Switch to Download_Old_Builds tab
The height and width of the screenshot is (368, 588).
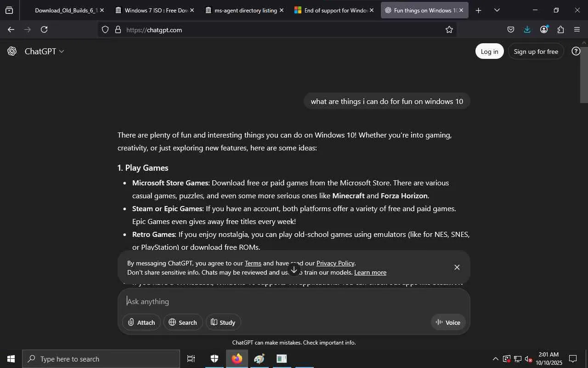click(65, 10)
